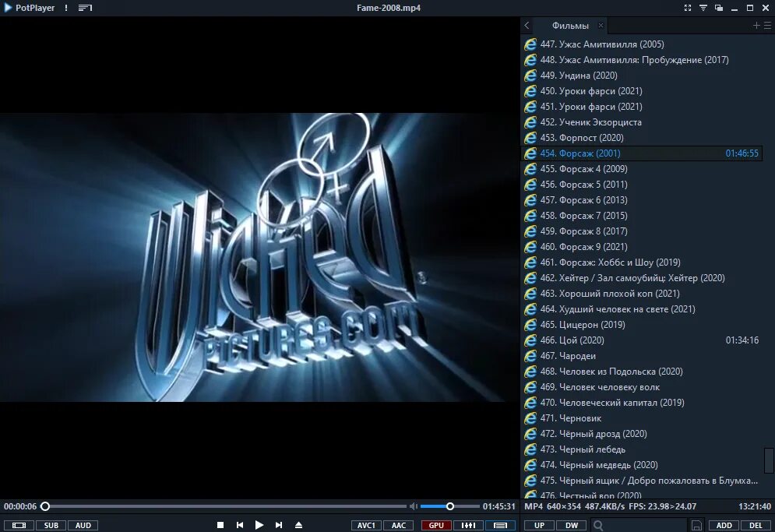775x532 pixels.
Task: Click the seek bar handle at playback start
Action: point(45,506)
